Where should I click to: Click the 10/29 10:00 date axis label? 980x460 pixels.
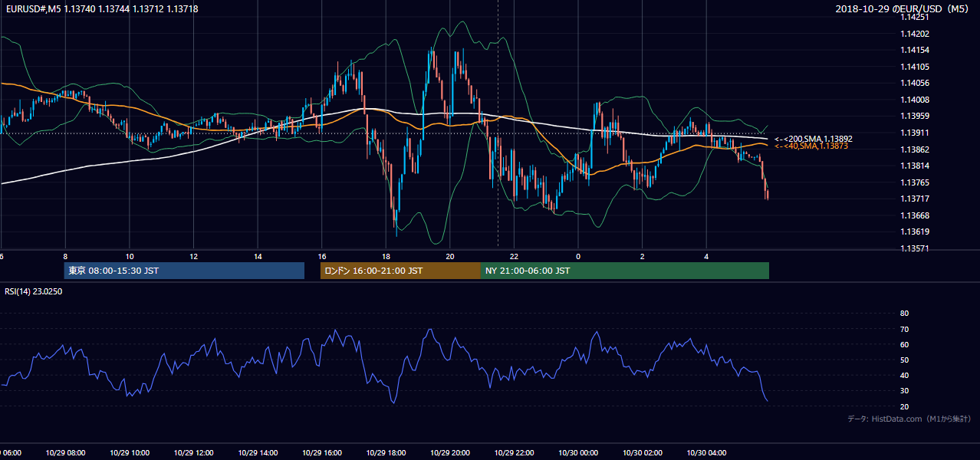[x=130, y=453]
